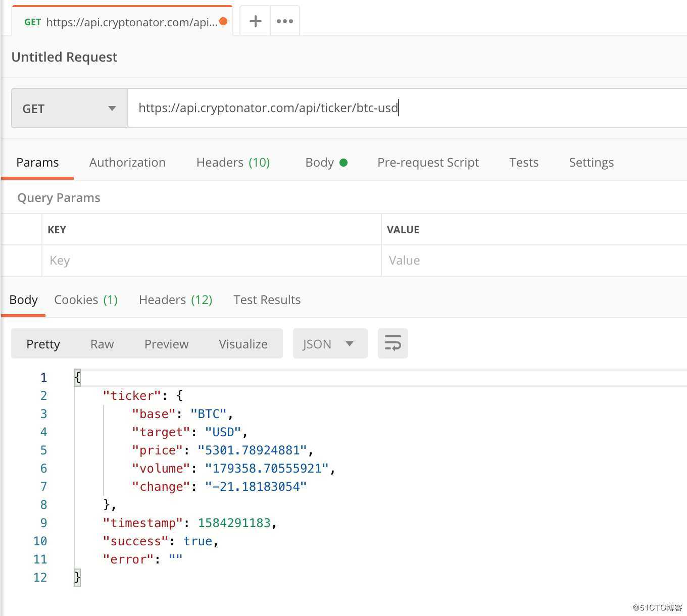Click the Query Params heading
The width and height of the screenshot is (687, 616).
[x=59, y=198]
